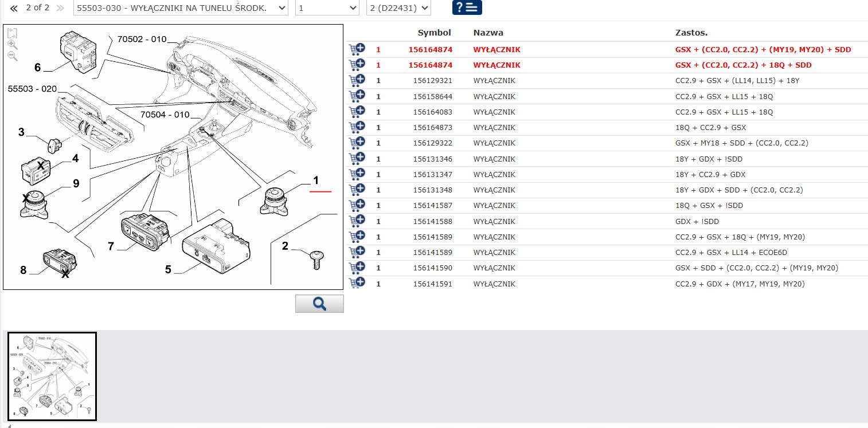The height and width of the screenshot is (428, 868).
Task: Add part 156141591 to cart
Action: coord(357,282)
